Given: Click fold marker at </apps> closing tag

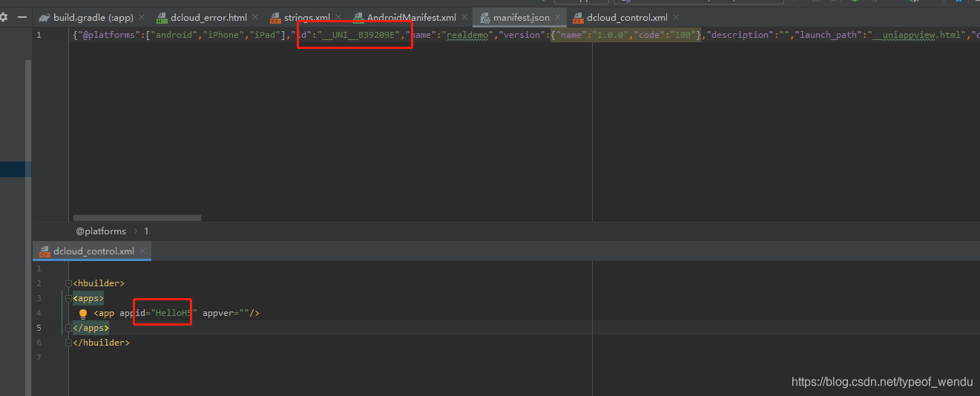Looking at the screenshot, I should [x=68, y=328].
